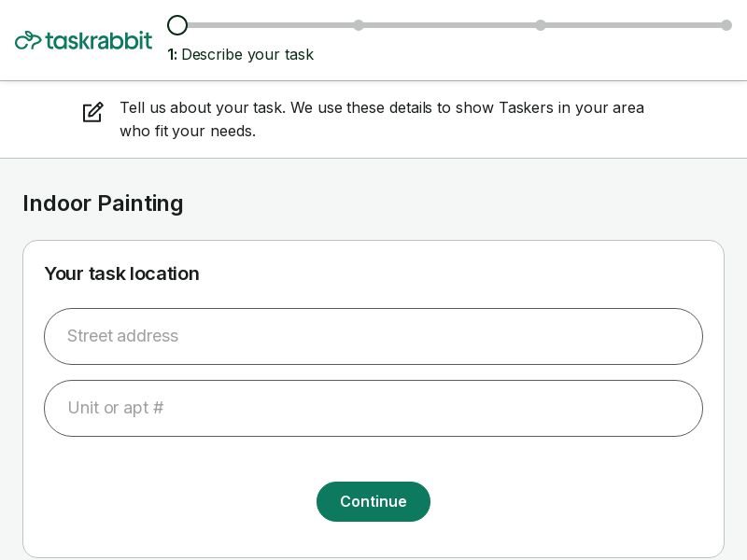Click the green clover icon in the logo
Image resolution: width=747 pixels, height=560 pixels.
(28, 40)
